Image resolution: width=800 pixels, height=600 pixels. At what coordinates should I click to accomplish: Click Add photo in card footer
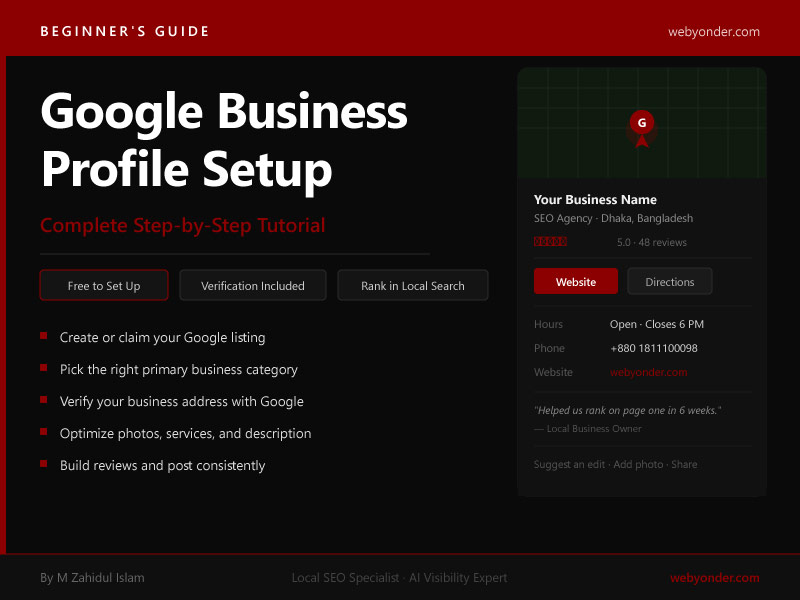(x=638, y=464)
